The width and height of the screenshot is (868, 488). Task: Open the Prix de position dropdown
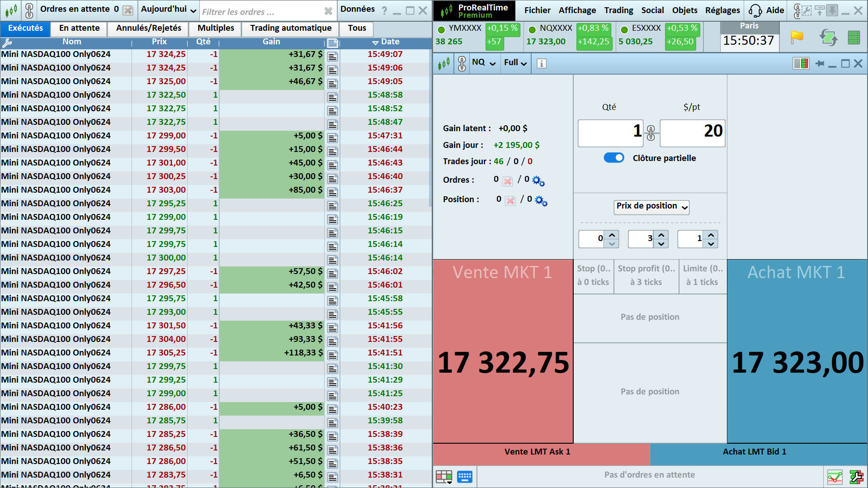[651, 207]
